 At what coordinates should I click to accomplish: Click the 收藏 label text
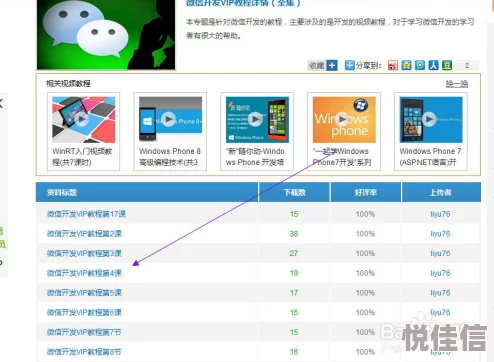pos(317,65)
